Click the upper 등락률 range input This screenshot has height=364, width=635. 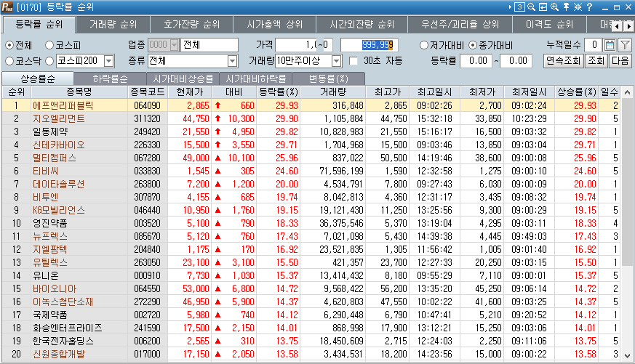(516, 61)
